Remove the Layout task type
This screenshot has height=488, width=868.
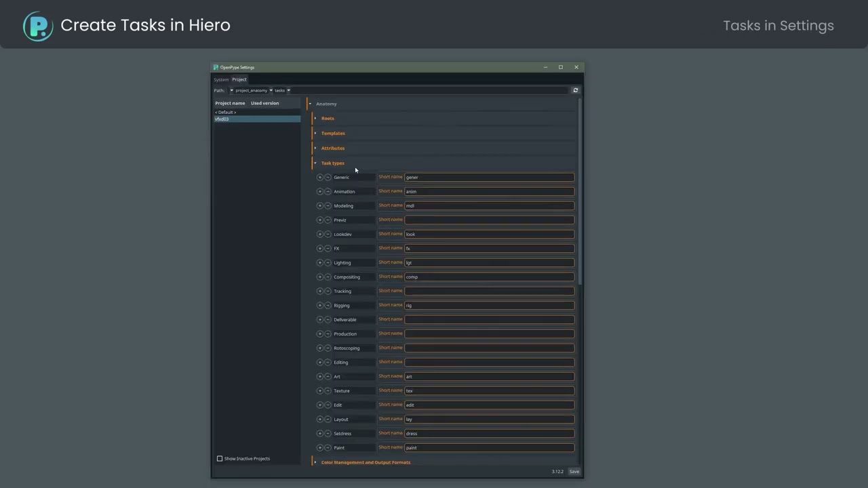coord(328,419)
